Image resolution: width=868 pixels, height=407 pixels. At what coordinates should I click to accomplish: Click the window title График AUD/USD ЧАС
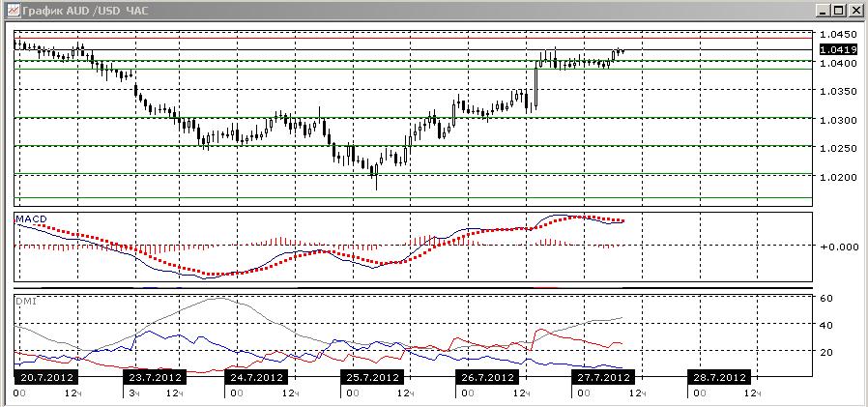(85, 10)
